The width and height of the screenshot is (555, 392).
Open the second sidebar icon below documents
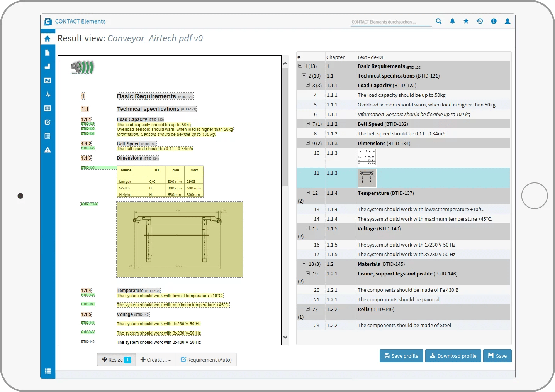[x=48, y=66]
